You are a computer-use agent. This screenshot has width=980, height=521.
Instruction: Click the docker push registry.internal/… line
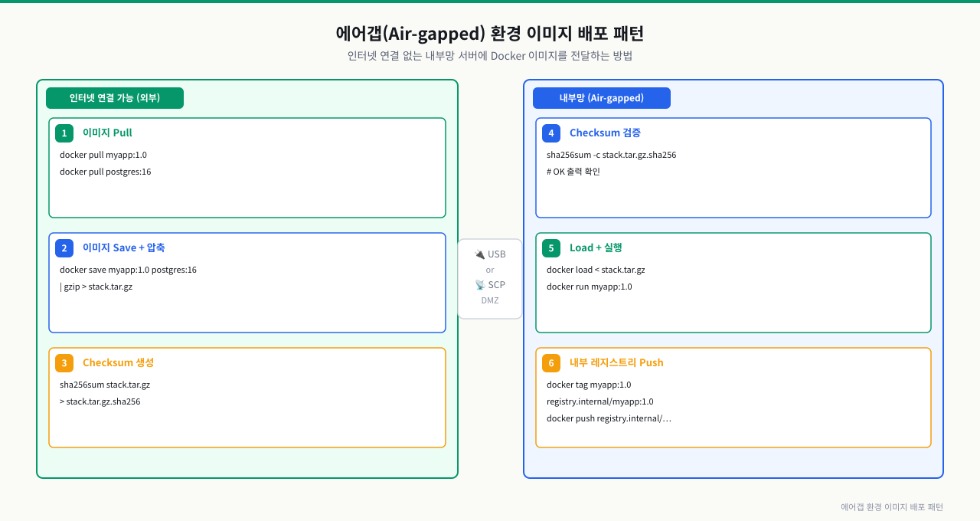click(x=609, y=418)
